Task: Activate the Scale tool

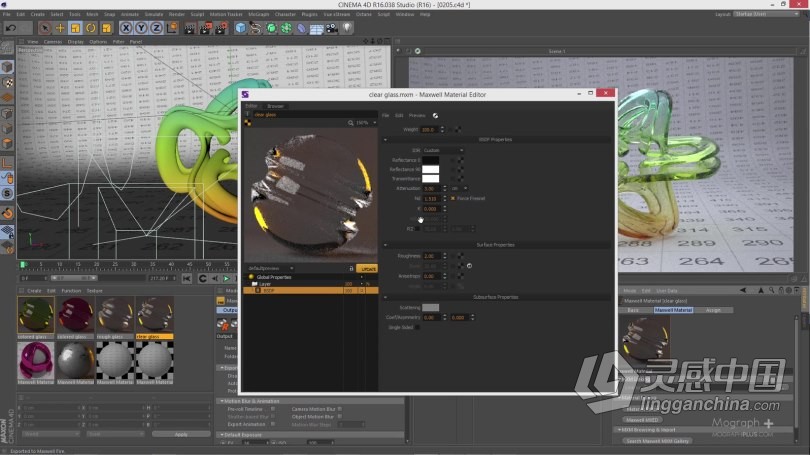Action: 75,28
